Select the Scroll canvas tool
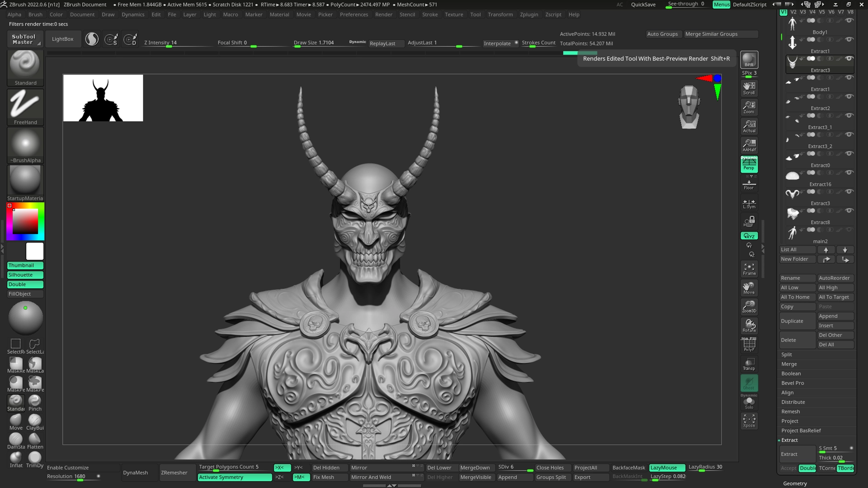The height and width of the screenshot is (488, 868). pos(749,88)
